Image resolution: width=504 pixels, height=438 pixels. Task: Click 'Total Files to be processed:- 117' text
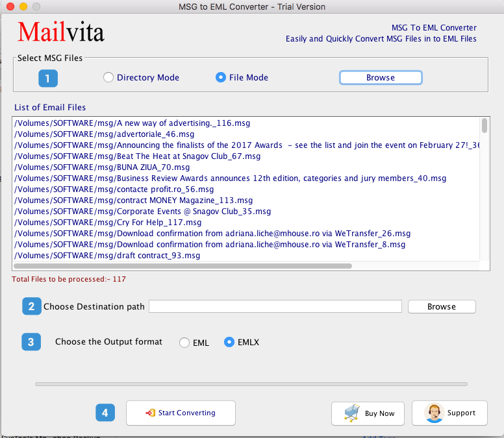[69, 279]
